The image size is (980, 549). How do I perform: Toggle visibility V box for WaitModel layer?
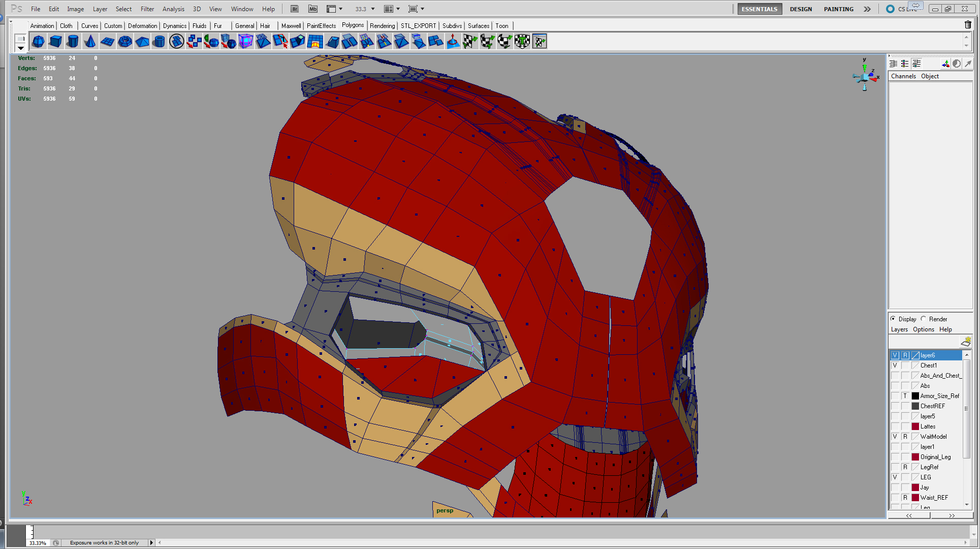pyautogui.click(x=895, y=437)
